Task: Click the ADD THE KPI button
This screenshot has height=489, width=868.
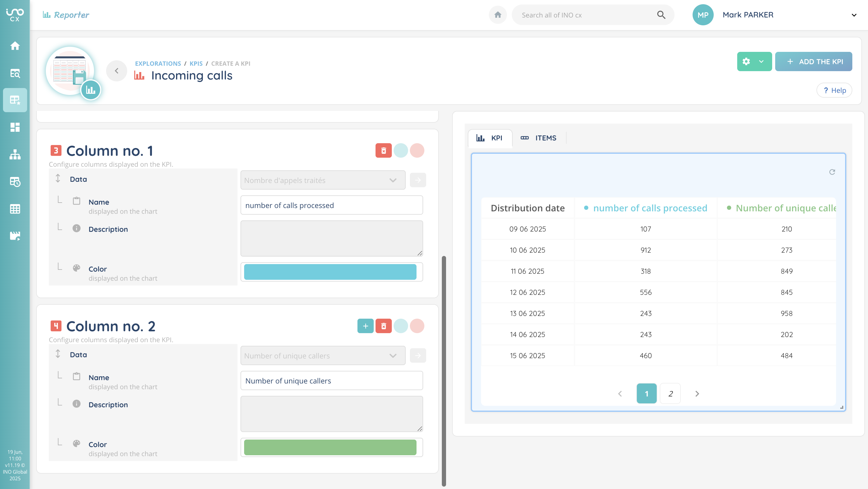Action: 813,62
